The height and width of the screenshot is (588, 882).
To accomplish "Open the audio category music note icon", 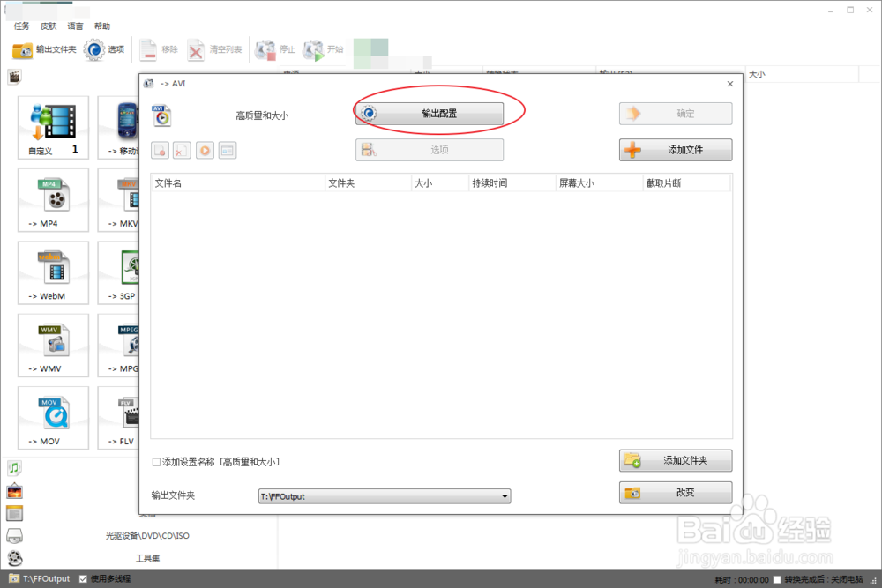I will (15, 468).
